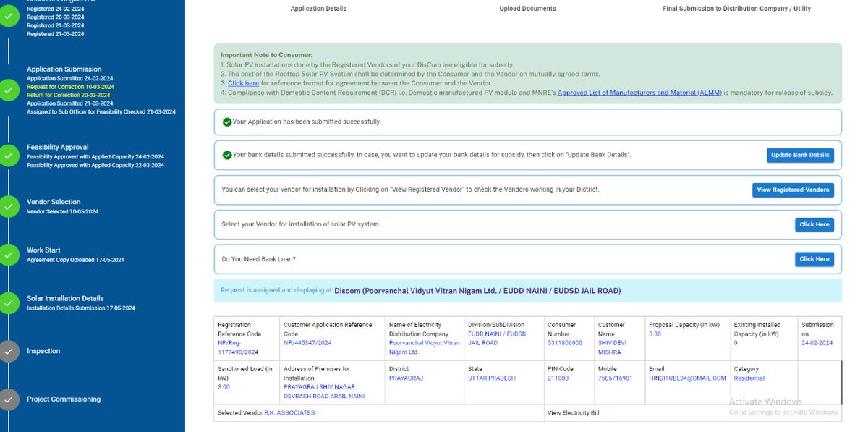Click consumer number 5311806000
868x432 pixels.
tap(565, 343)
